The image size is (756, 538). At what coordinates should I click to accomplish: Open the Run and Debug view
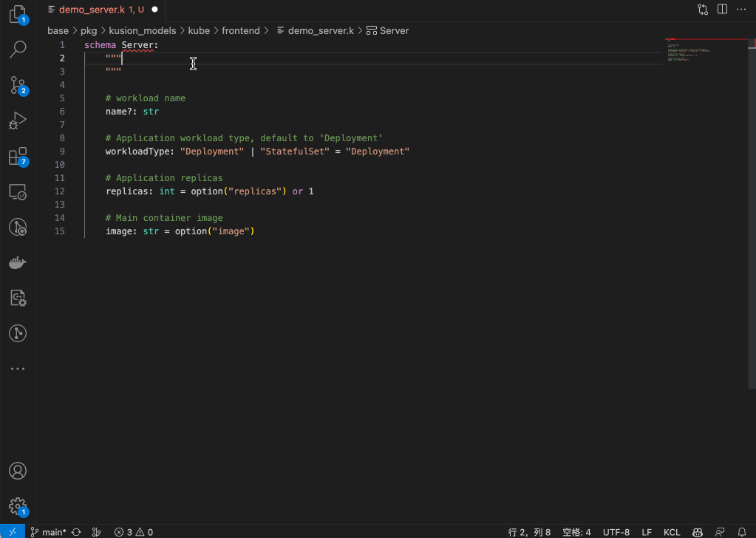pyautogui.click(x=17, y=120)
